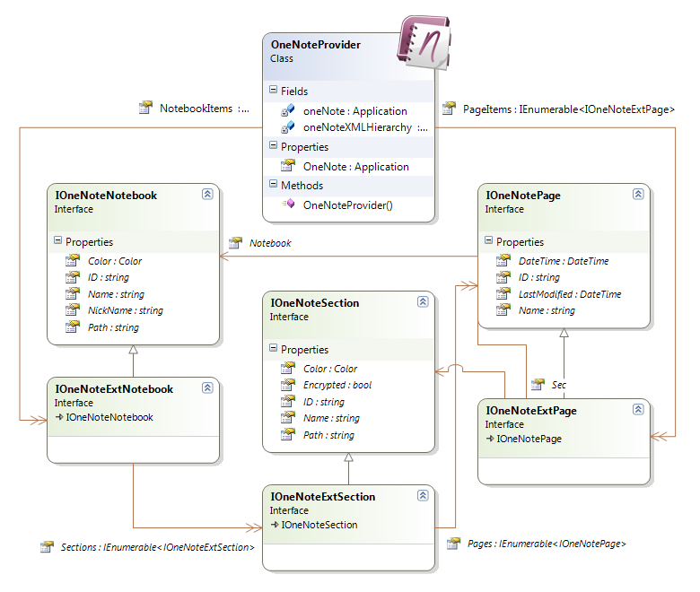700x592 pixels.
Task: Select 'OneNoteProvider()' method text
Action: click(x=348, y=205)
